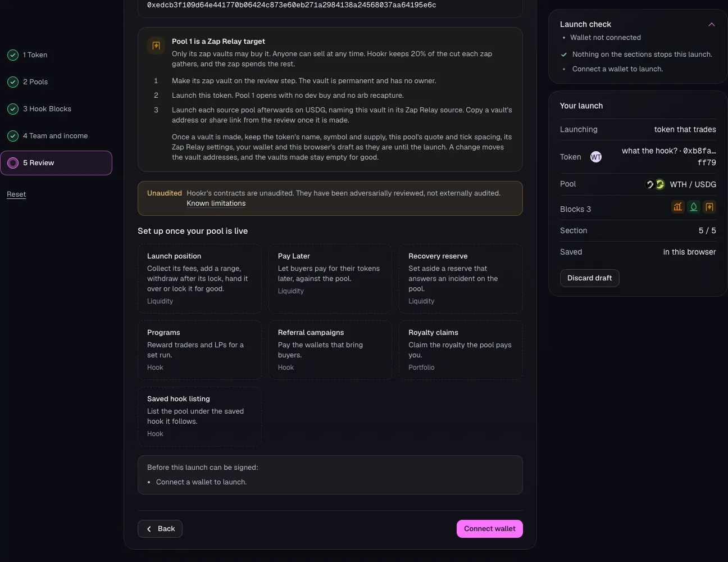Image resolution: width=728 pixels, height=562 pixels.
Task: Open the Referral campaigns card
Action: pos(330,350)
